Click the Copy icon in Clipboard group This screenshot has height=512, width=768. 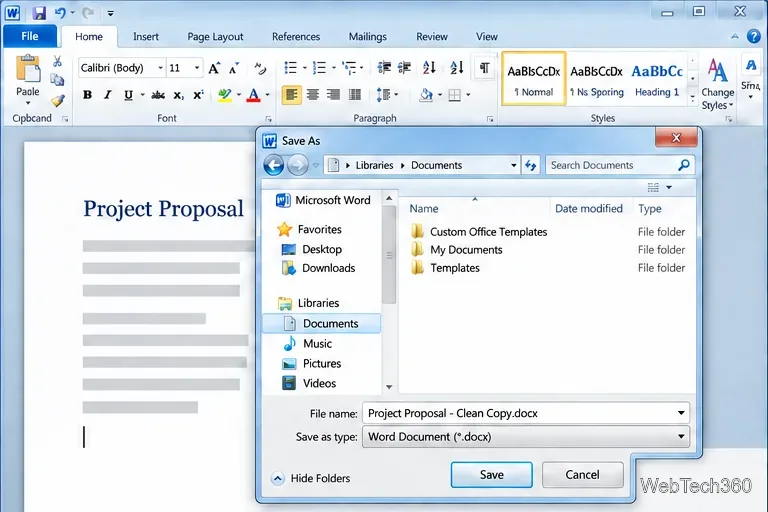click(x=57, y=79)
